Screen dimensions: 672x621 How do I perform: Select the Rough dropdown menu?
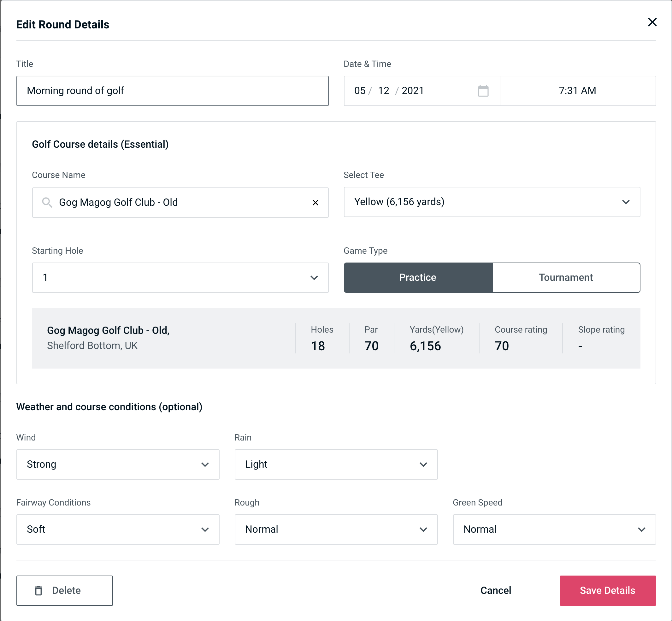[336, 530]
